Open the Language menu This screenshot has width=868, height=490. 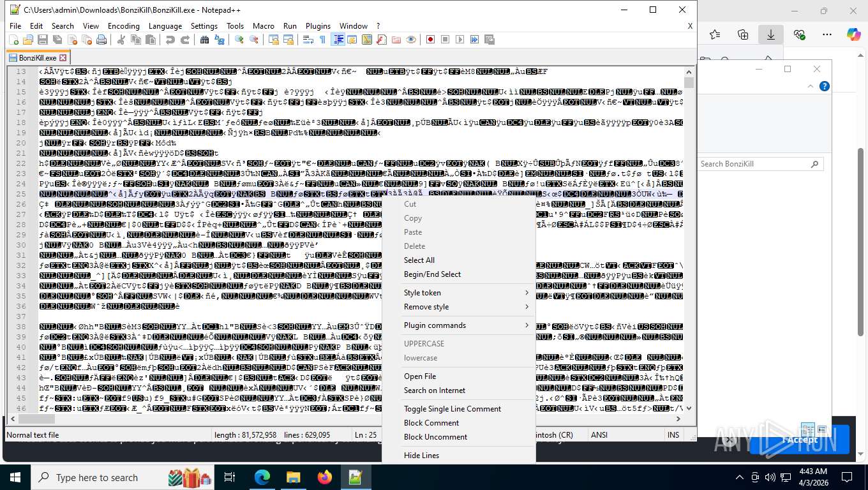[x=165, y=26]
